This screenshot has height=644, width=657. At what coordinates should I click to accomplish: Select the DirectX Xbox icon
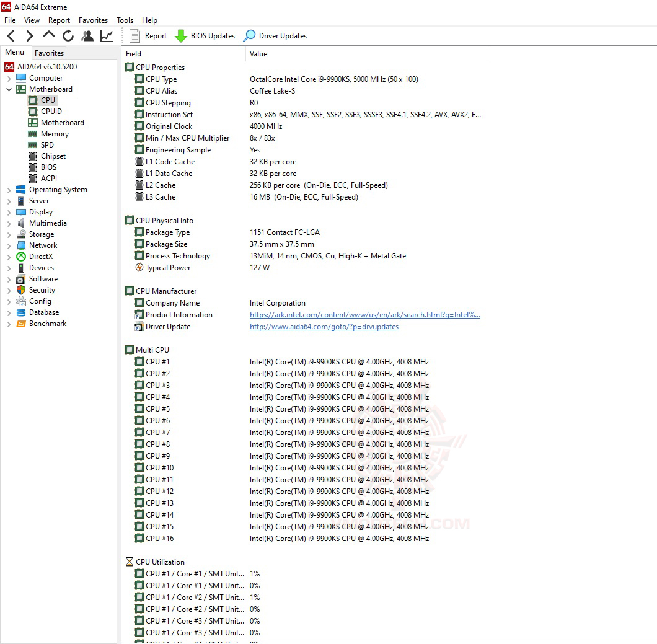point(21,257)
